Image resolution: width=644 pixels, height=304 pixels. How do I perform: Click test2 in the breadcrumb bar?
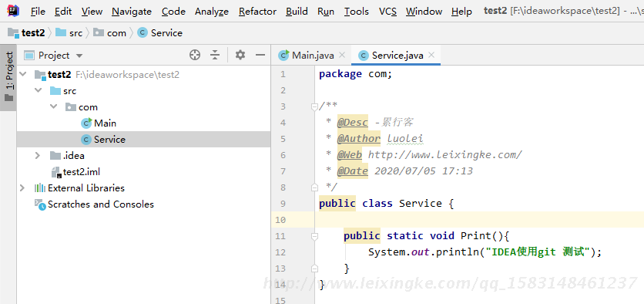click(x=26, y=33)
